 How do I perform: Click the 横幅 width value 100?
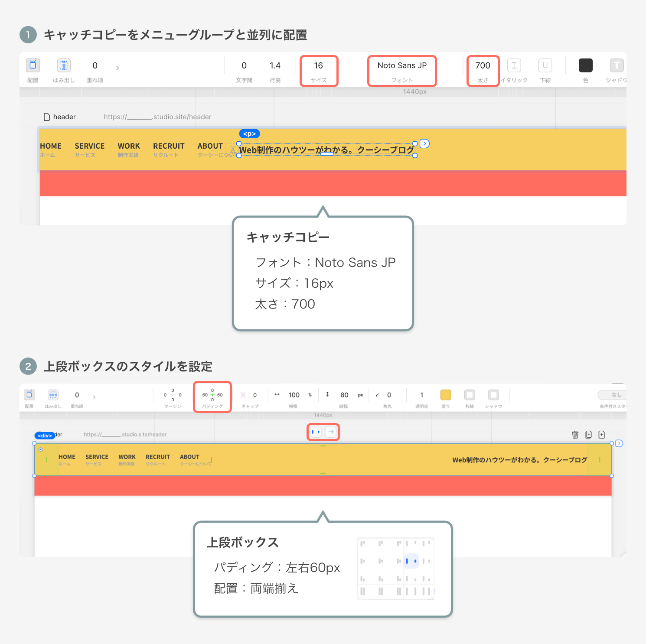coord(294,395)
